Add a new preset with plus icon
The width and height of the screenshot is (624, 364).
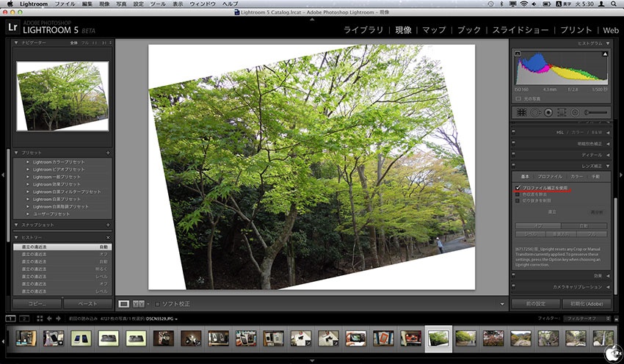tap(108, 153)
